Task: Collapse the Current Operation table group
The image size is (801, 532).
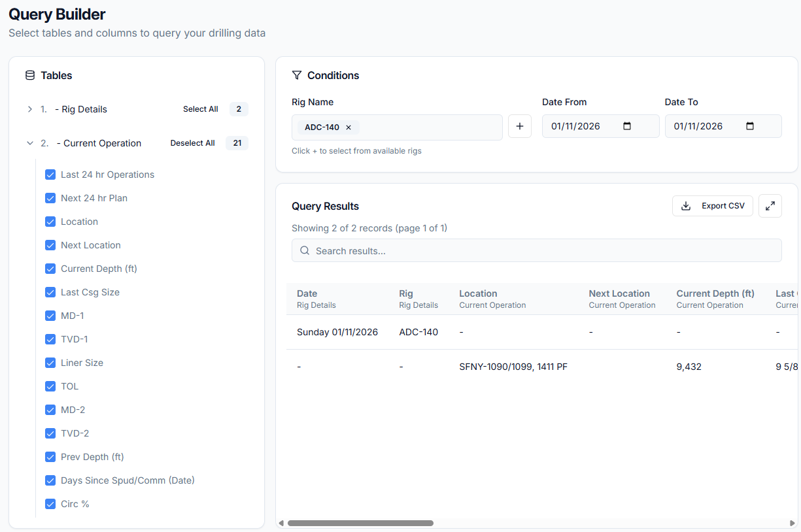Action: coord(29,143)
